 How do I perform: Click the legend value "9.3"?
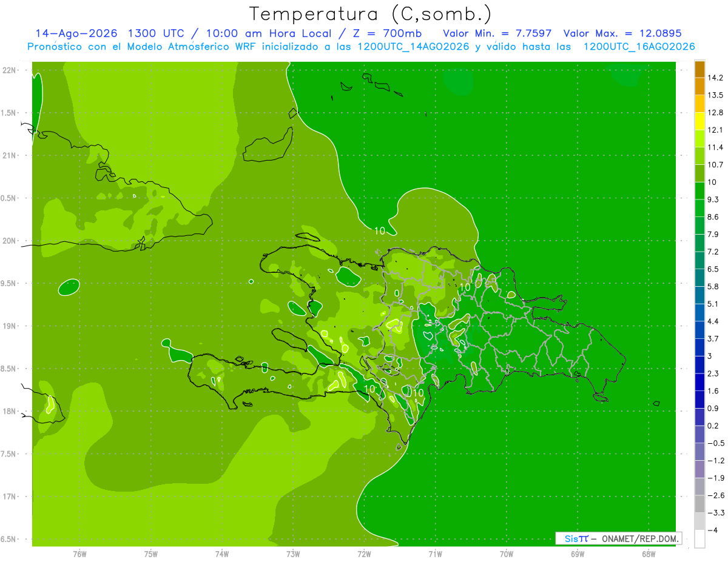click(x=713, y=199)
